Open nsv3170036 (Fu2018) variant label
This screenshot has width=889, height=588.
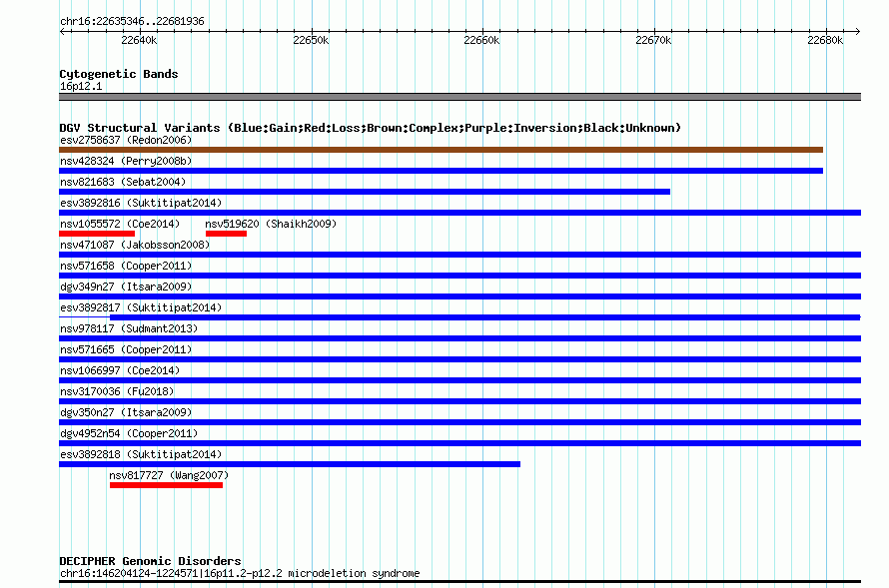[117, 391]
